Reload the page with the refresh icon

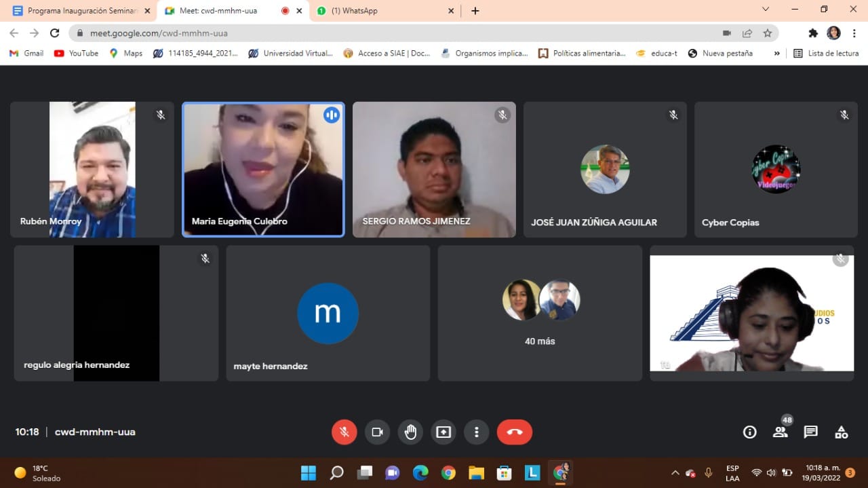pyautogui.click(x=55, y=33)
